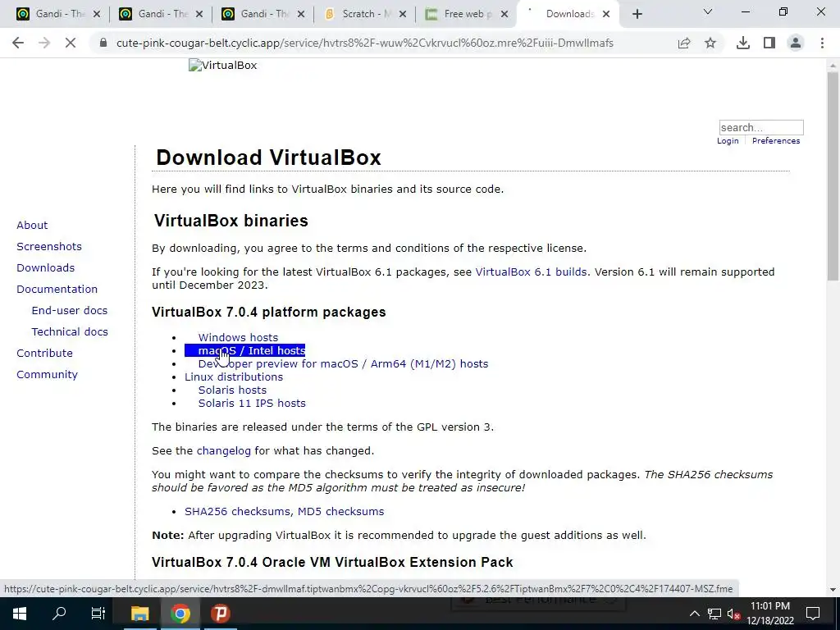Open Documentation in the sidebar
The image size is (840, 630).
[x=57, y=290]
